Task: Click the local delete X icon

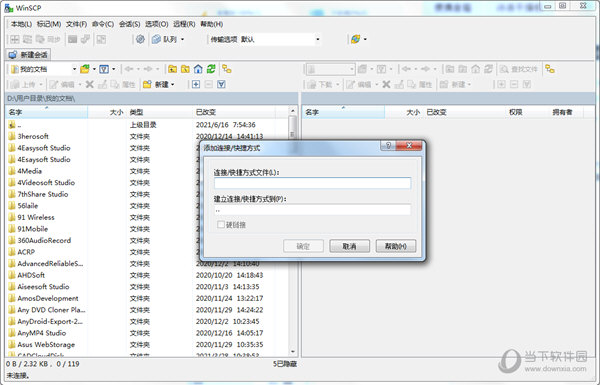Action: pos(90,84)
